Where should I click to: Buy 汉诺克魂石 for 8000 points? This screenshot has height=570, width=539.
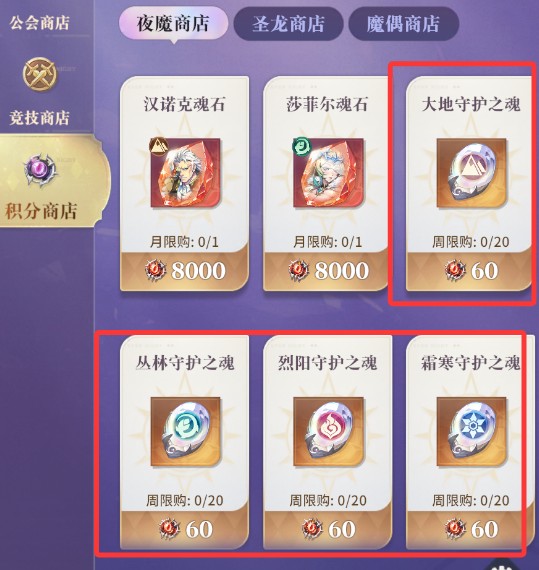click(185, 271)
